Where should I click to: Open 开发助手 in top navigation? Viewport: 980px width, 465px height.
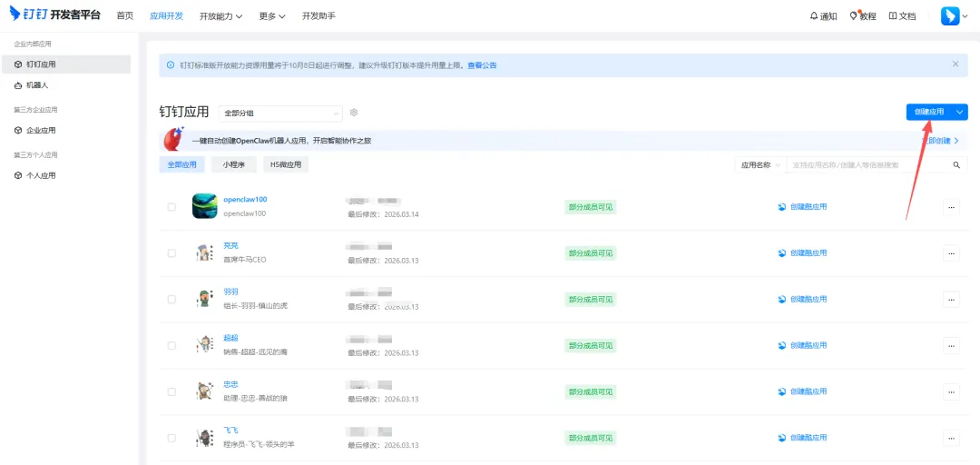[x=318, y=16]
